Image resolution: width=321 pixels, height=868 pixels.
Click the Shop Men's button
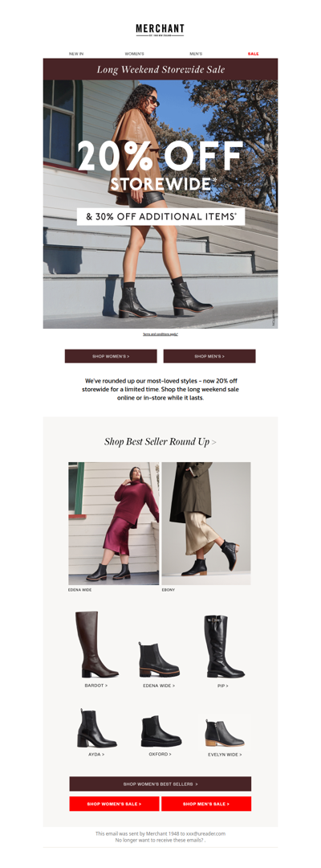pyautogui.click(x=209, y=356)
